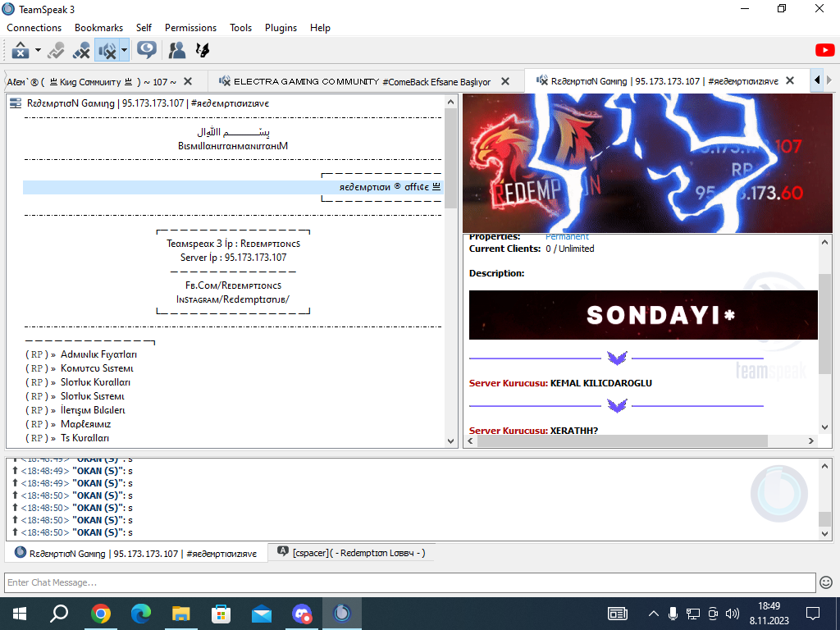The width and height of the screenshot is (840, 630).
Task: Click the Fb.Com/Redemptioncs spacer line
Action: click(x=233, y=285)
